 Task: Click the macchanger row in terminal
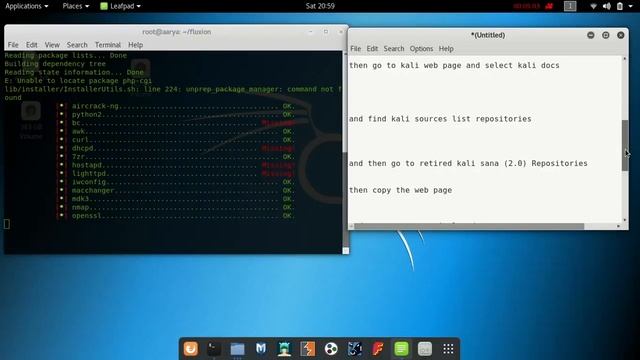(176, 191)
